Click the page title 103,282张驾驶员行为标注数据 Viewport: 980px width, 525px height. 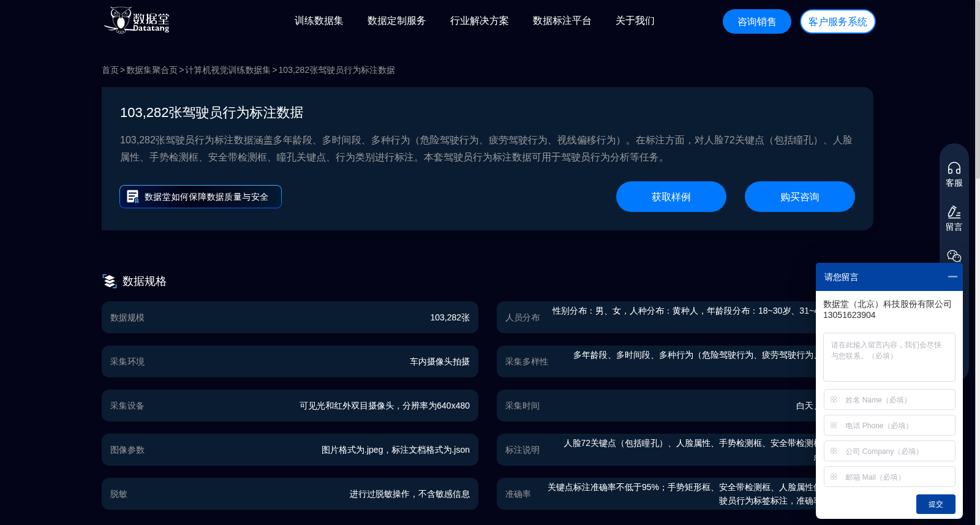(x=211, y=113)
